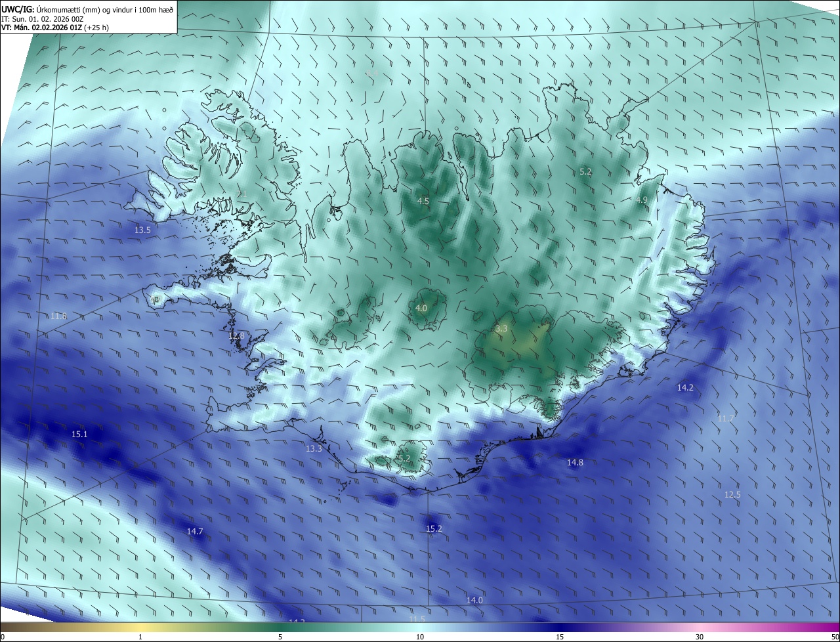Click the 8.4 value north of Iceland
This screenshot has height=642, width=840.
click(x=373, y=73)
